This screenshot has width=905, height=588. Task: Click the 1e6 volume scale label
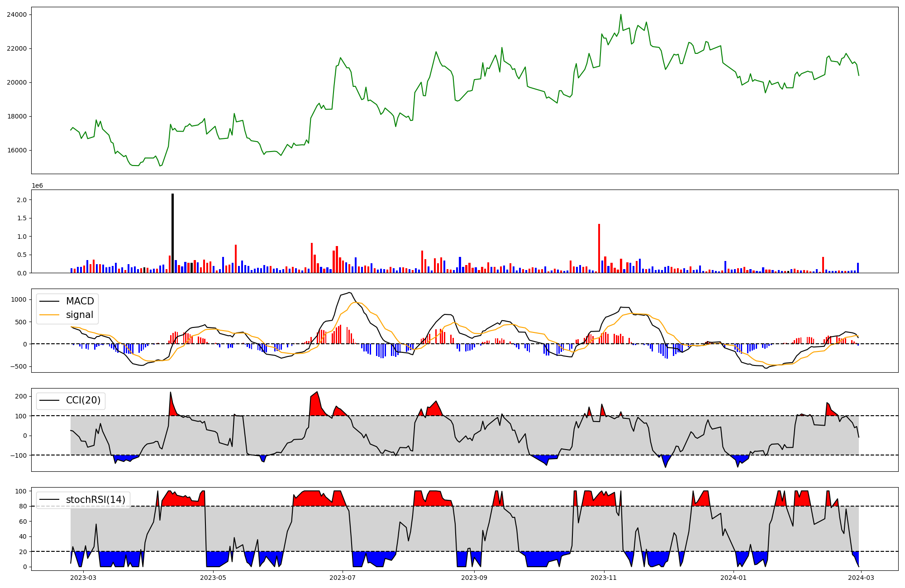[x=37, y=185]
